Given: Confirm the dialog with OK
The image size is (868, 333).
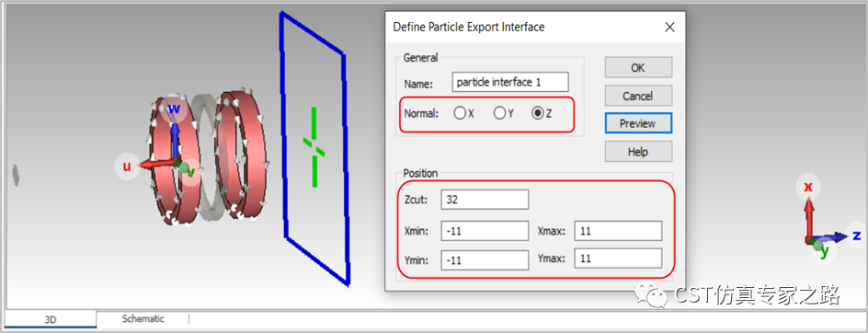Looking at the screenshot, I should pos(638,67).
